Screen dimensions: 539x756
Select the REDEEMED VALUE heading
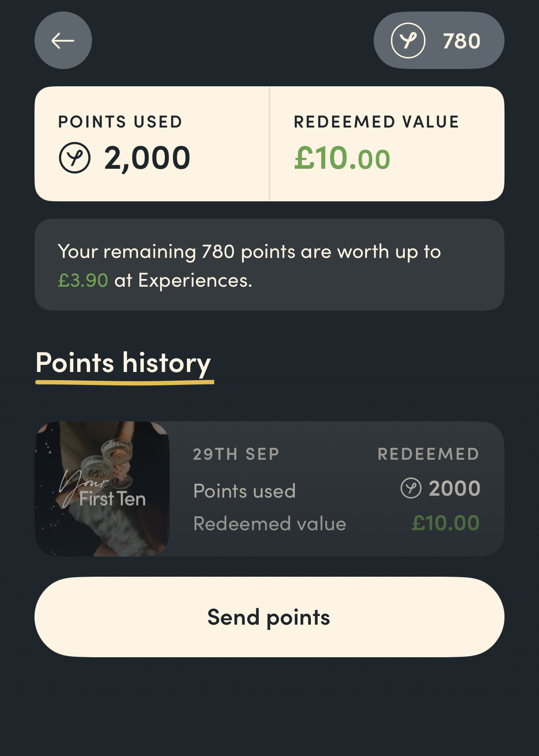pyautogui.click(x=376, y=122)
